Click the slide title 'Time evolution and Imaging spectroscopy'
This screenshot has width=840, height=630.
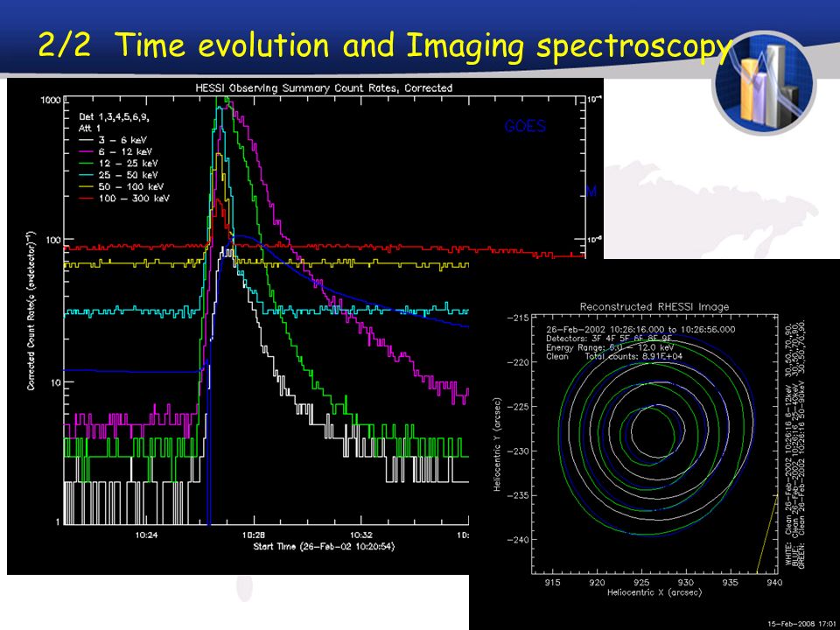point(425,46)
